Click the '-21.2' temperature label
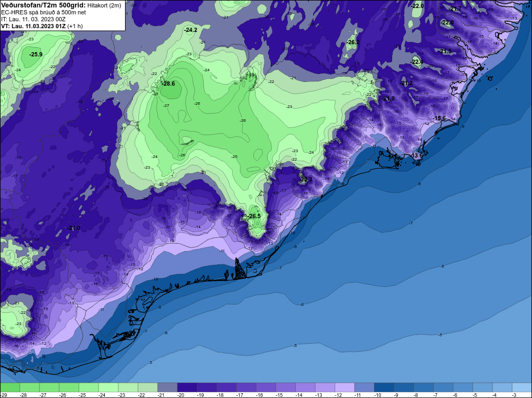The height and width of the screenshot is (398, 532). pyautogui.click(x=406, y=83)
